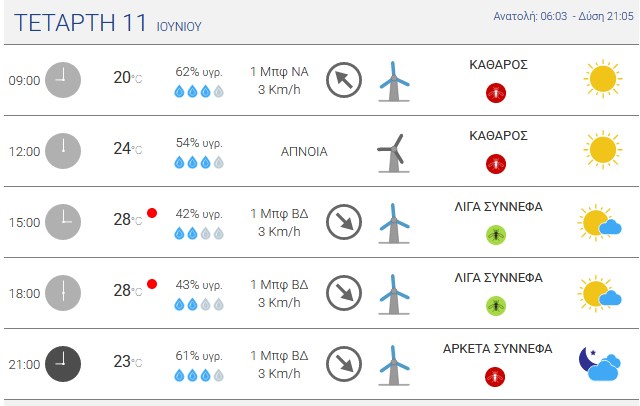The height and width of the screenshot is (406, 640).
Task: Click the sunrise and sunset times text
Action: tap(563, 16)
